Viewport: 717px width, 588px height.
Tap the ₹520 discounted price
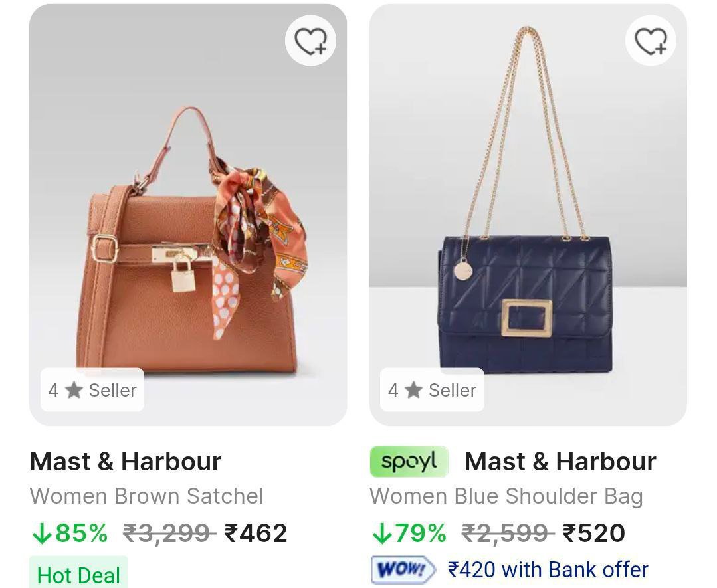594,533
